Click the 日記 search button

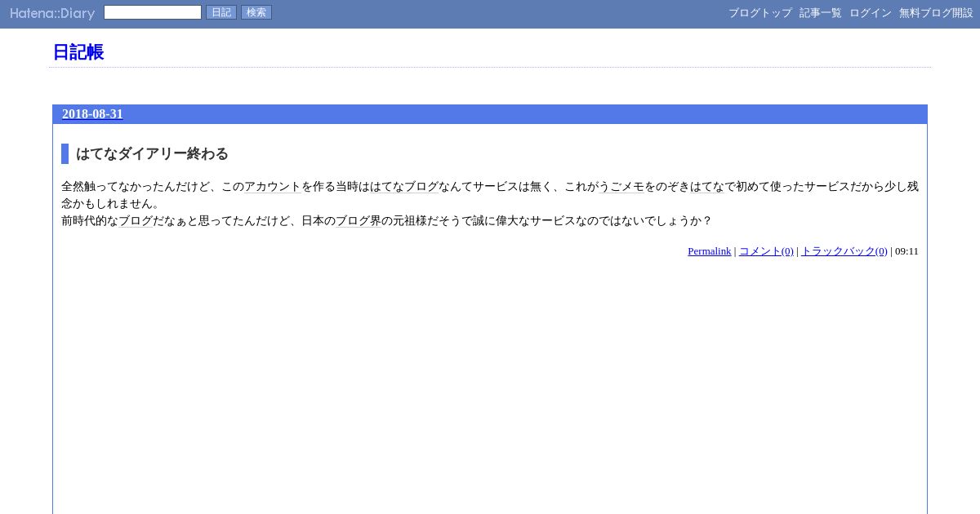(221, 12)
